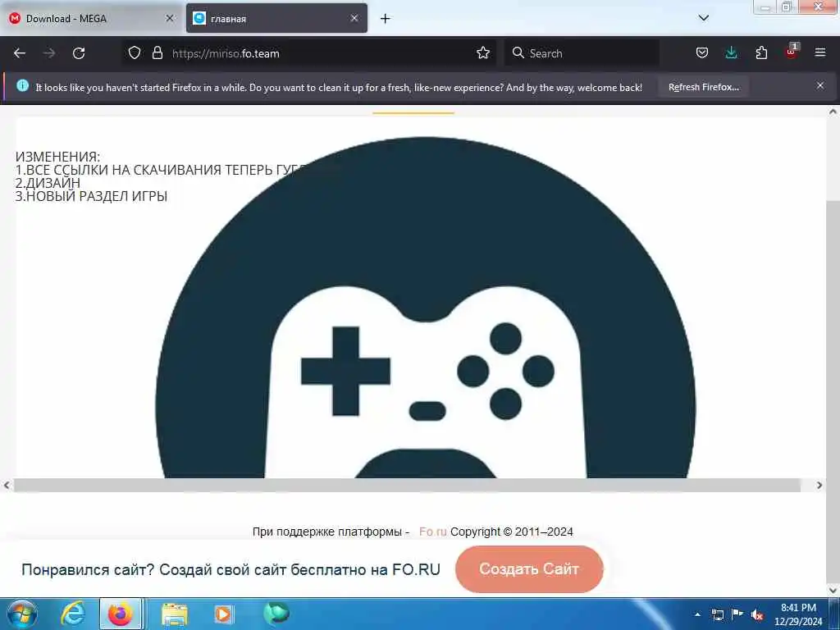Open the Downloads panel arrow icon
Screen dimensions: 840x630
pyautogui.click(x=731, y=53)
